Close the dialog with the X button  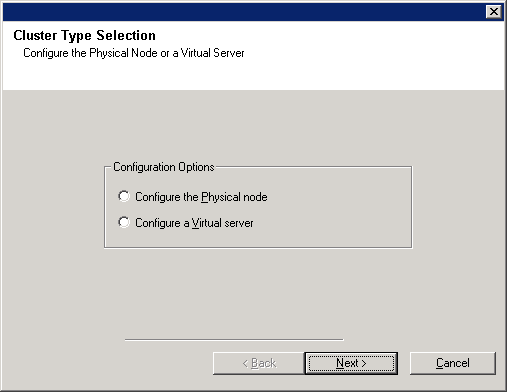click(494, 12)
